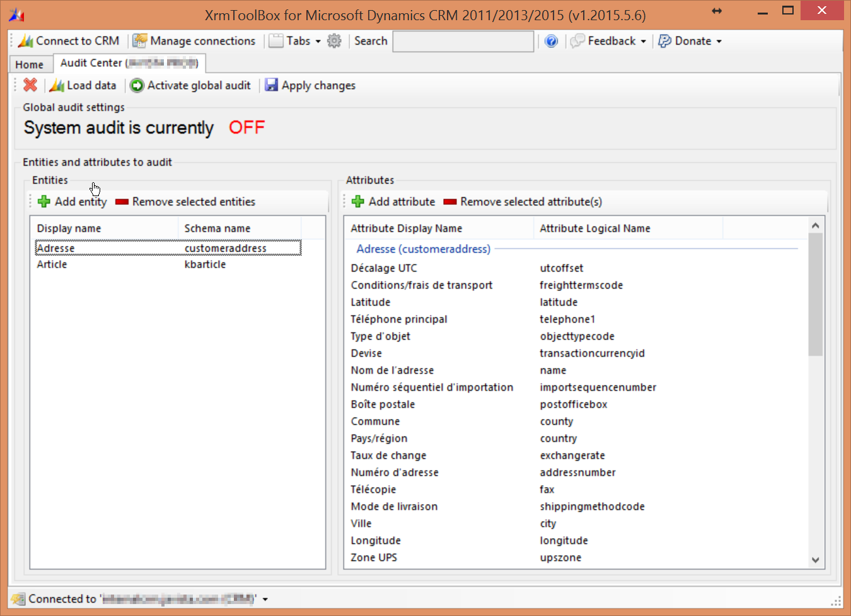
Task: Click the Donate PayPal icon
Action: pos(664,41)
